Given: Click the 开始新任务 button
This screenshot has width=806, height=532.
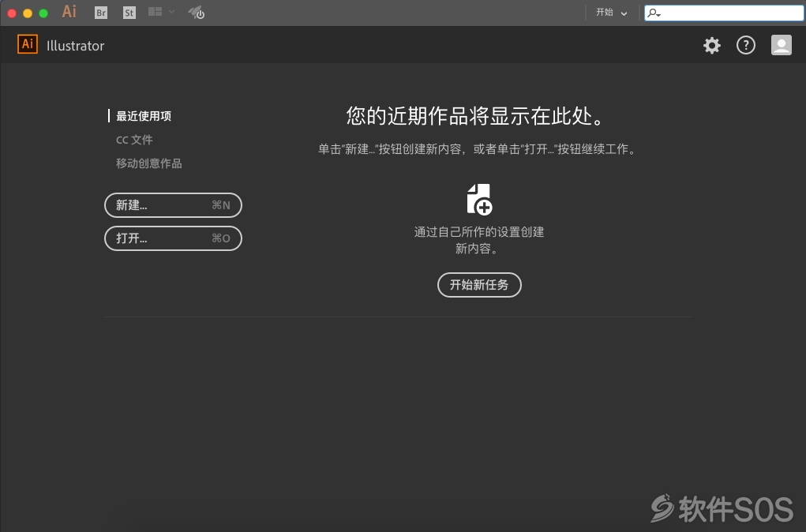Looking at the screenshot, I should (479, 285).
